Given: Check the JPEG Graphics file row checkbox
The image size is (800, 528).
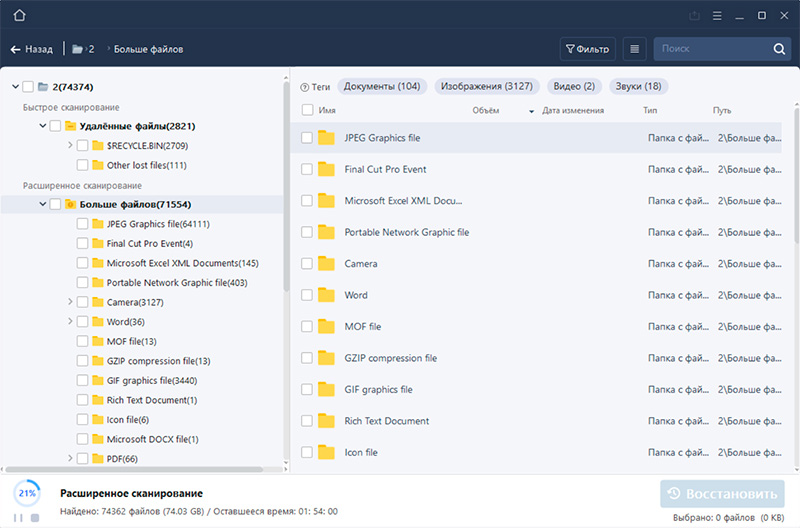Looking at the screenshot, I should click(307, 138).
